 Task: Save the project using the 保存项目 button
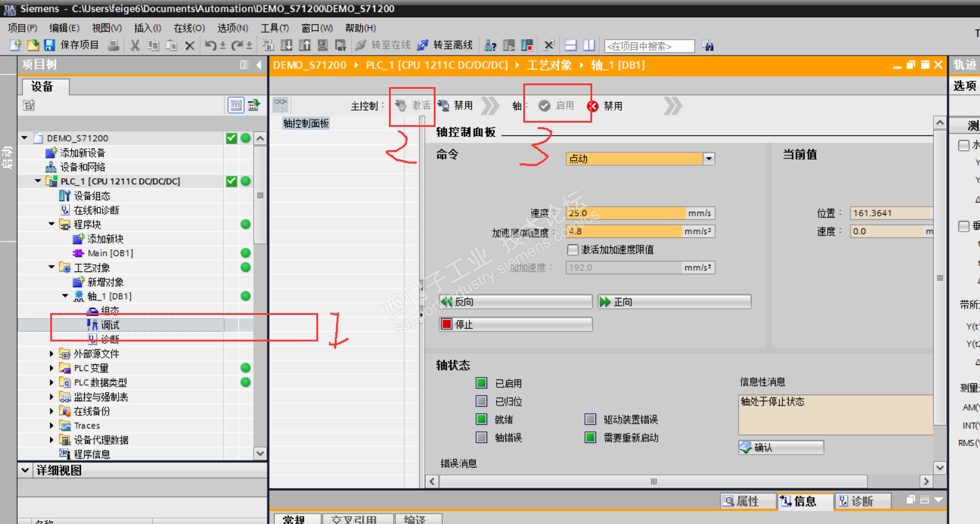(71, 45)
